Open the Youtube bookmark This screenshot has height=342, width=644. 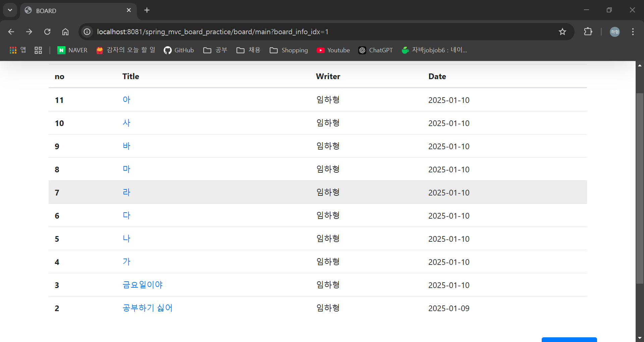point(333,50)
